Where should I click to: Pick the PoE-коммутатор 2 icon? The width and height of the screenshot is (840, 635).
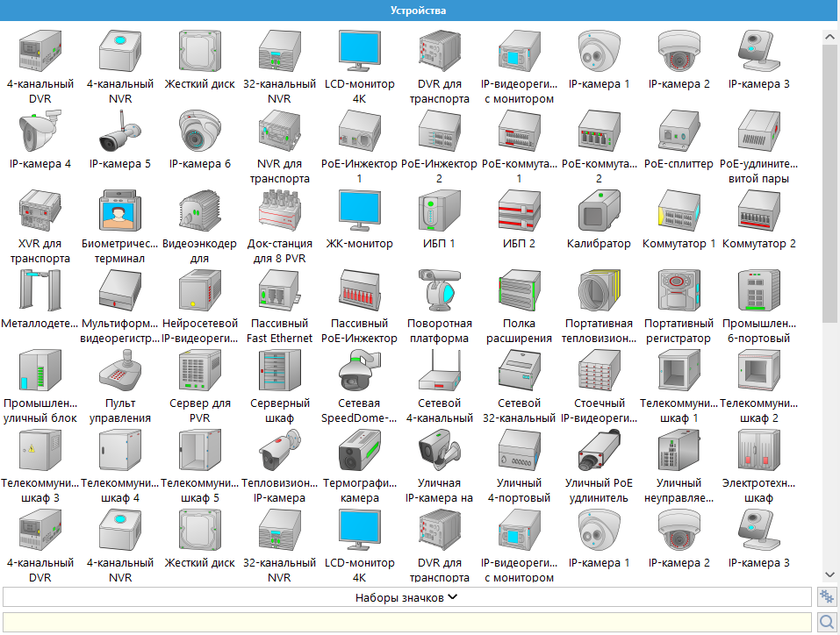(x=599, y=132)
